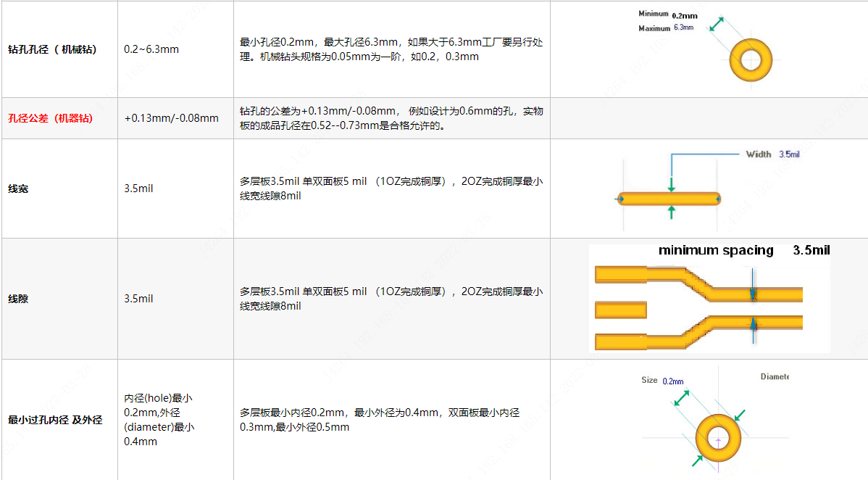Click the 'Size 0.2mm' label in via diagram

point(662,380)
